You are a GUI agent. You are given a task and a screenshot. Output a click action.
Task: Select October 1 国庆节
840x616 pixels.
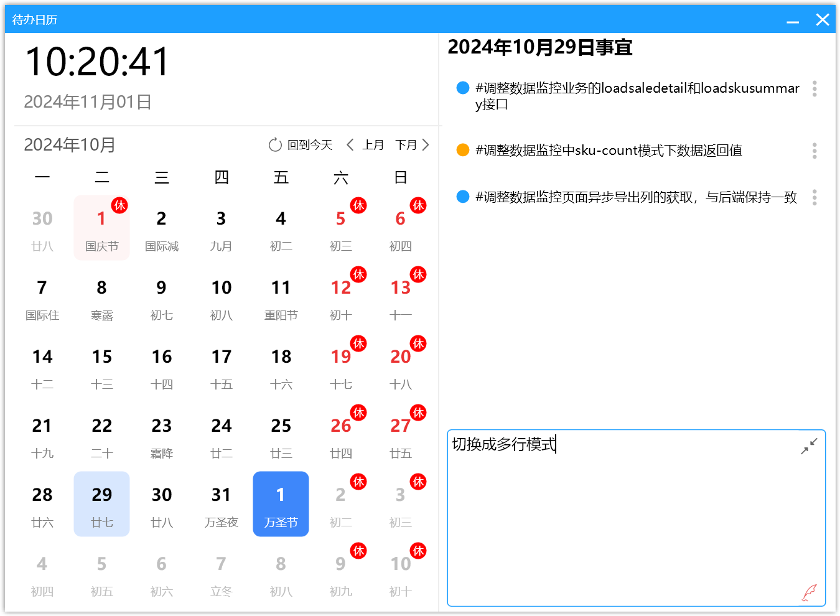coord(102,228)
